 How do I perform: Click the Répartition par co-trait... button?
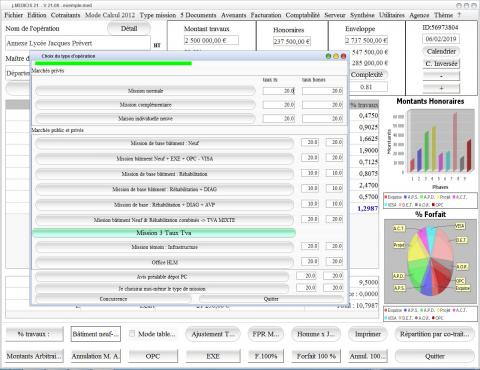tap(434, 334)
